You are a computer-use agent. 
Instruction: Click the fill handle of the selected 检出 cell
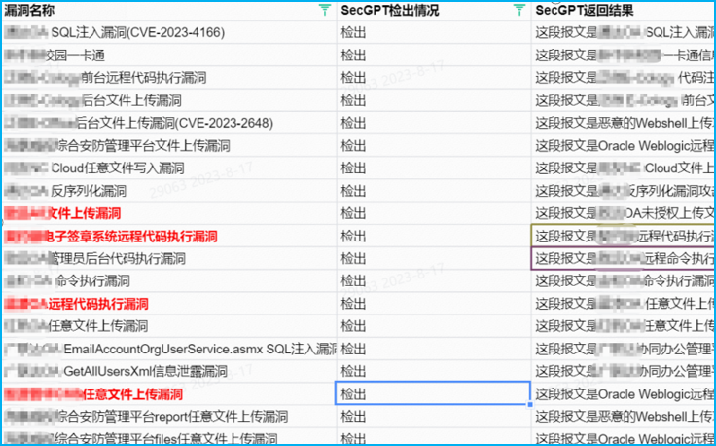[530, 404]
